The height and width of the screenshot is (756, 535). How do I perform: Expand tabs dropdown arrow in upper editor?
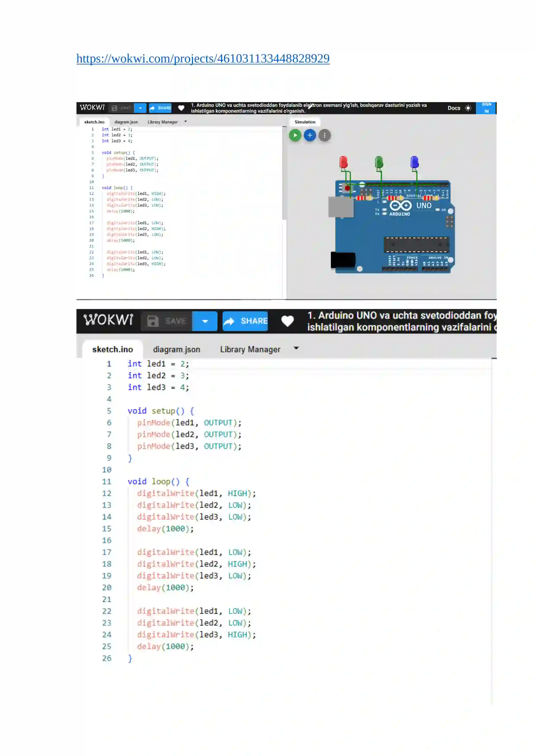(186, 122)
